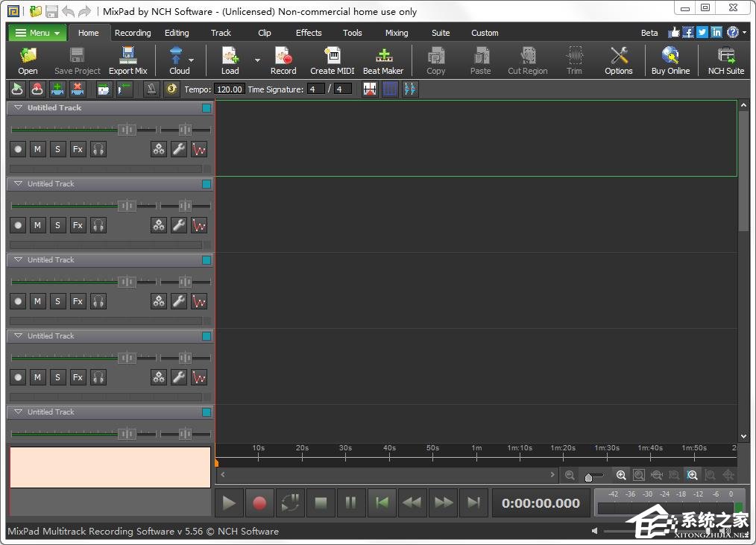The height and width of the screenshot is (545, 756).
Task: Arm recording on the third track
Action: coord(18,301)
